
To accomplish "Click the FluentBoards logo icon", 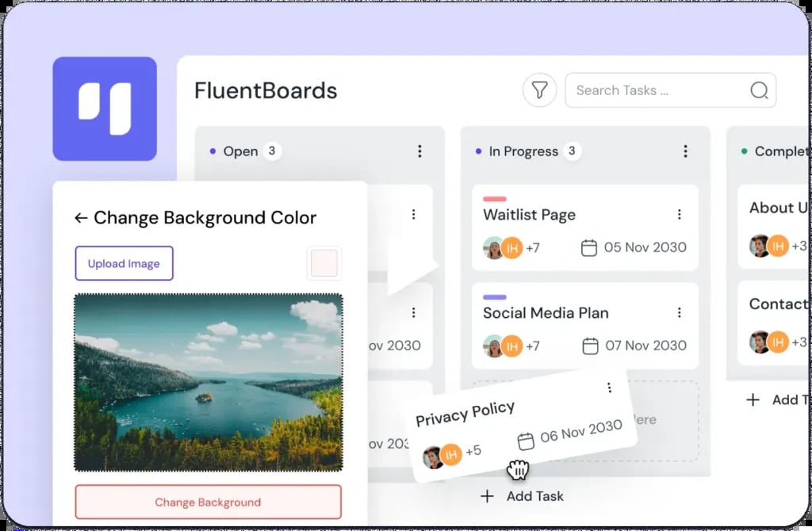I will click(104, 108).
